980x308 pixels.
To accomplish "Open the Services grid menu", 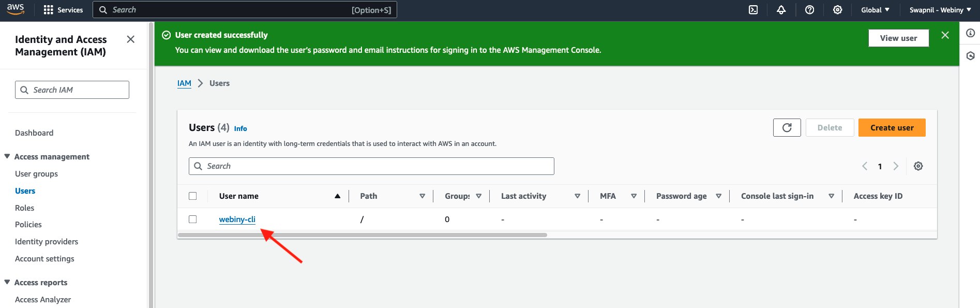I will coord(63,10).
